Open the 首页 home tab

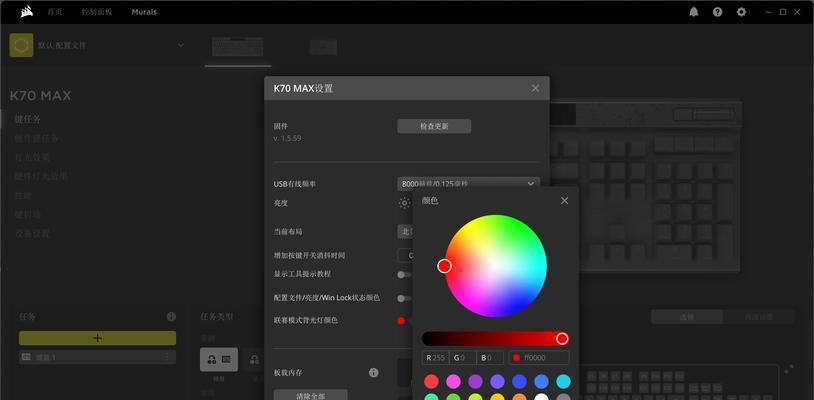click(55, 12)
